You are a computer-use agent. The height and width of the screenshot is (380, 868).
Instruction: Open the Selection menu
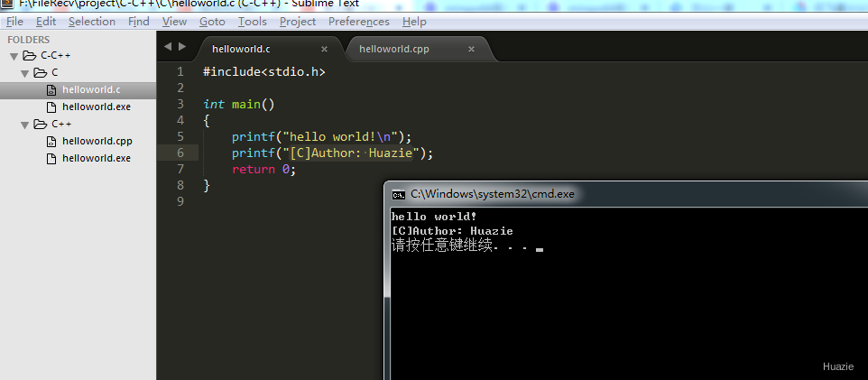(x=92, y=22)
